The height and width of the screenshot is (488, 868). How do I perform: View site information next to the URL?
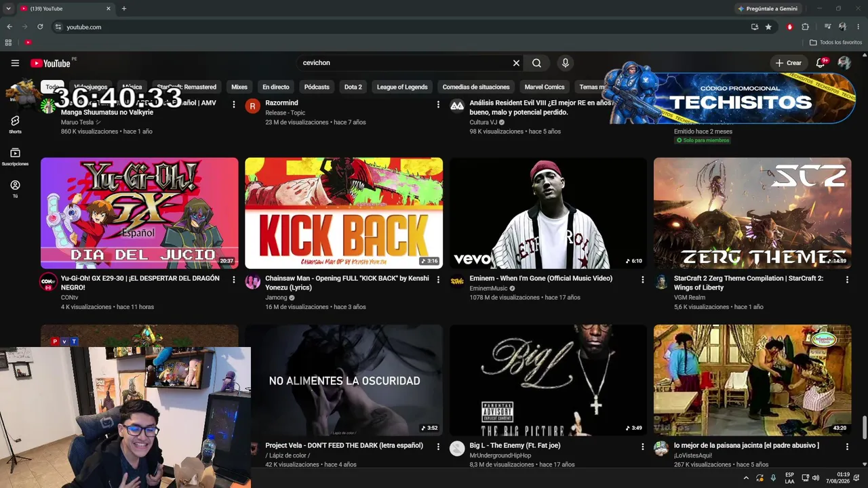(58, 27)
